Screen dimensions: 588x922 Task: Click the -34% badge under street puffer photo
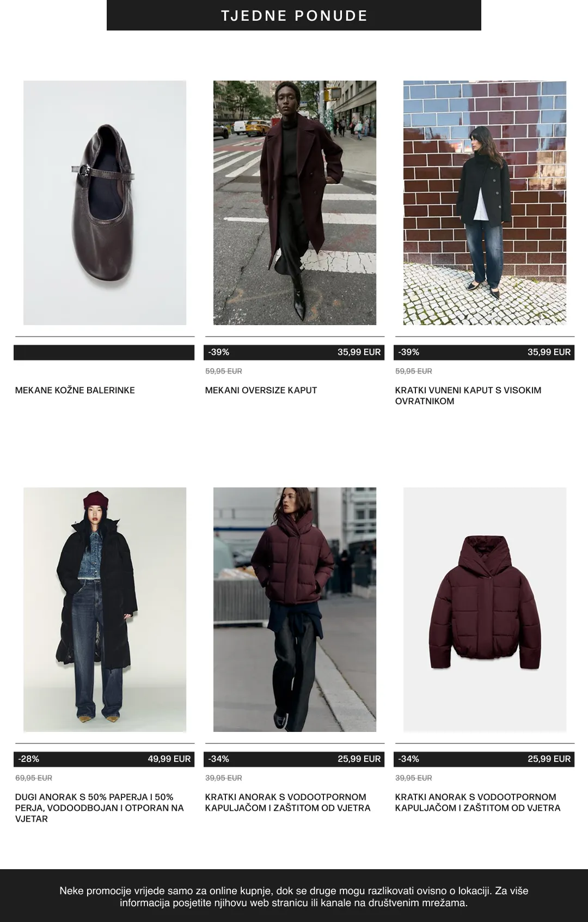219,759
